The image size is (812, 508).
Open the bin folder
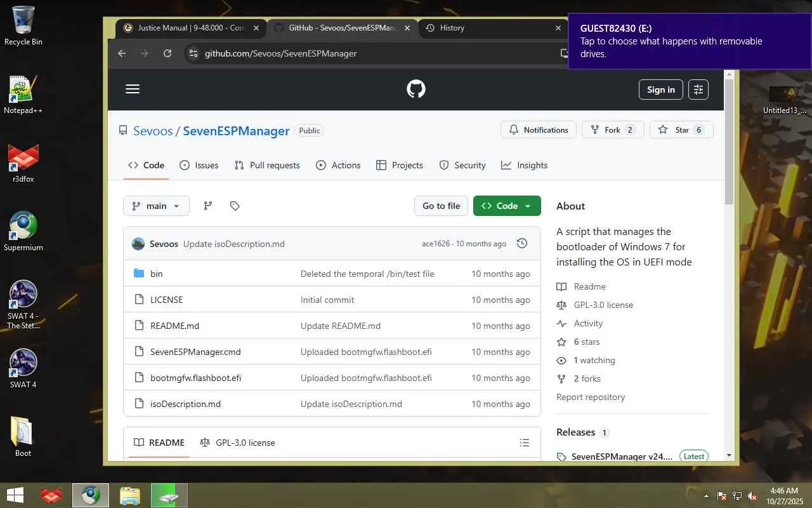click(x=156, y=274)
